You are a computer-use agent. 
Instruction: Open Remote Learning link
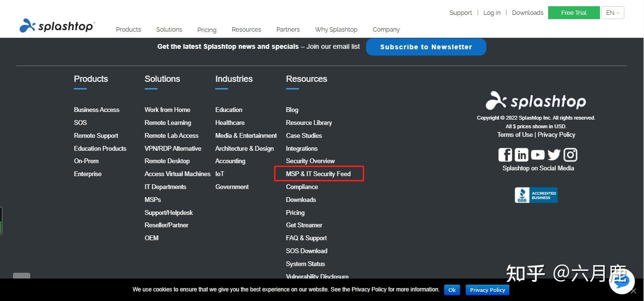pos(168,123)
